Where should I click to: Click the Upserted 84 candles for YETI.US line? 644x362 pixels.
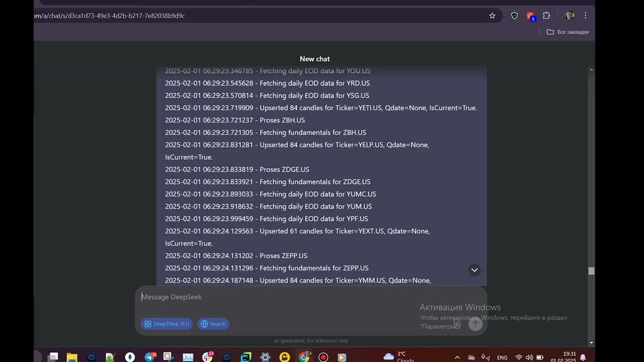click(321, 108)
